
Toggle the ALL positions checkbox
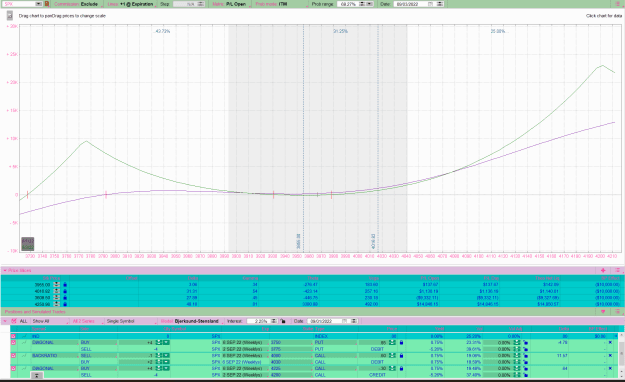point(14,321)
